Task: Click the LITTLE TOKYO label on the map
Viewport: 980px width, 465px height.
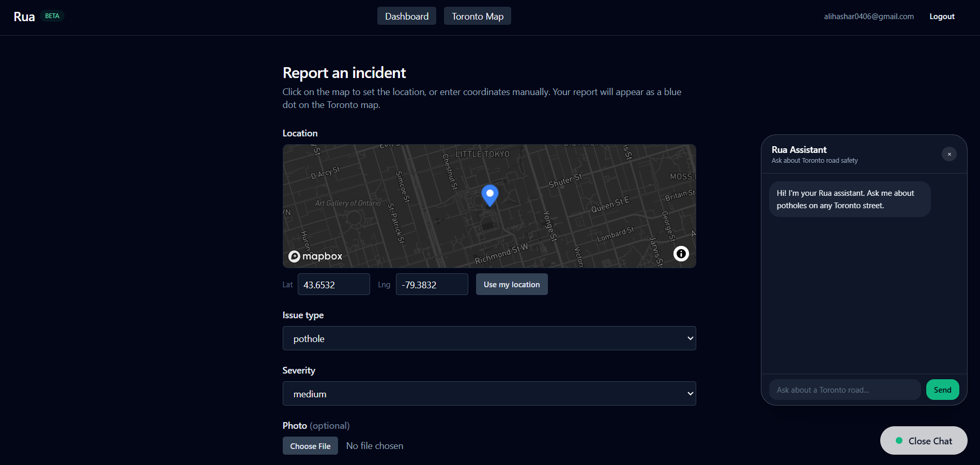Action: (482, 154)
